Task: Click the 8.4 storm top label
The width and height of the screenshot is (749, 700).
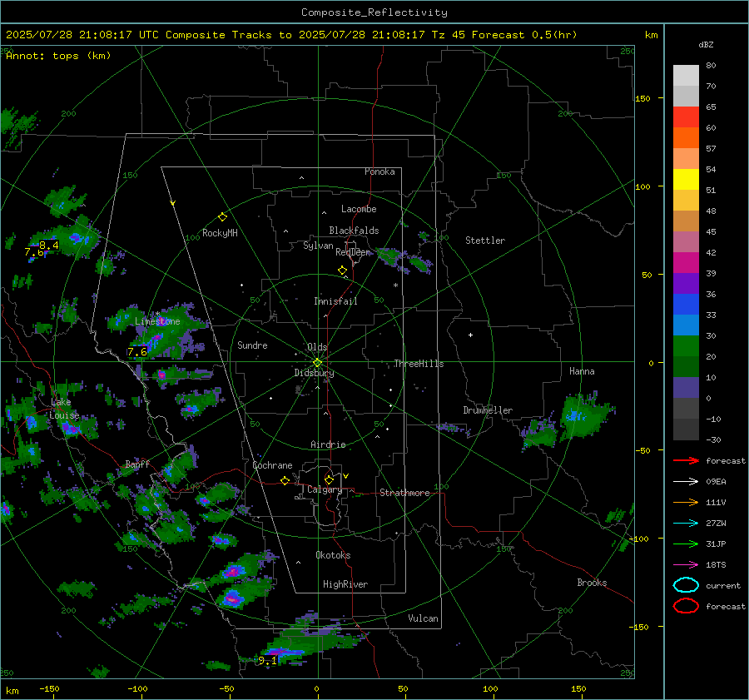Action: pos(49,246)
